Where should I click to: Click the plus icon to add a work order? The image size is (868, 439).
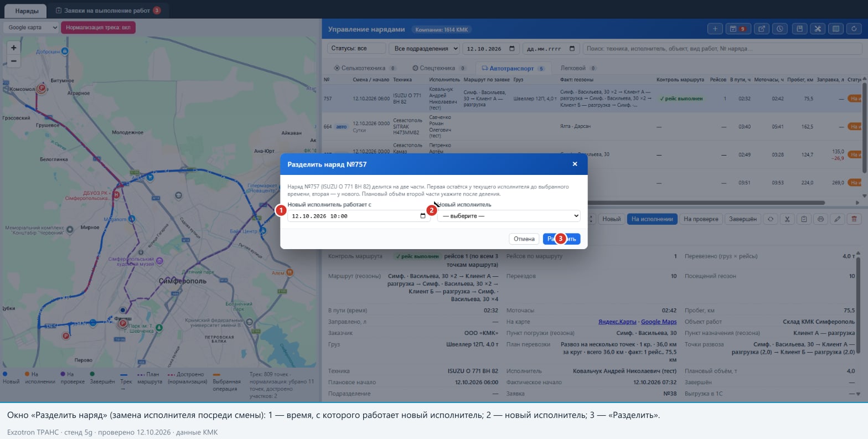[715, 29]
